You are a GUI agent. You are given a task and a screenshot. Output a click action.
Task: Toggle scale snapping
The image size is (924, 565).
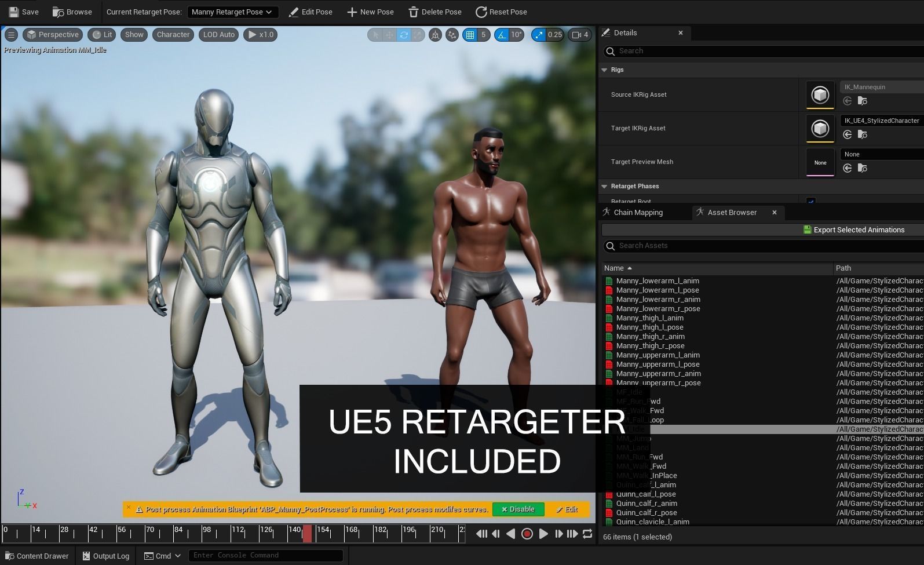click(x=539, y=35)
